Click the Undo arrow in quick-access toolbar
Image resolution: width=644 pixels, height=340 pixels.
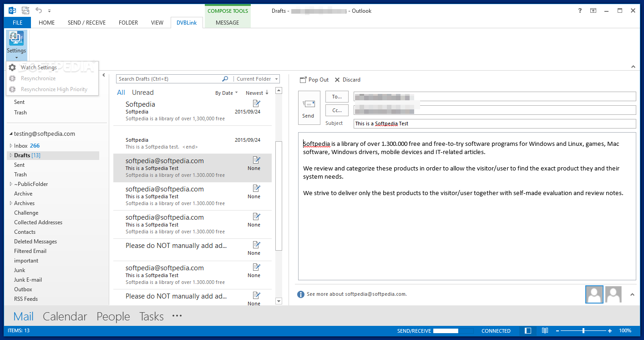click(x=39, y=10)
